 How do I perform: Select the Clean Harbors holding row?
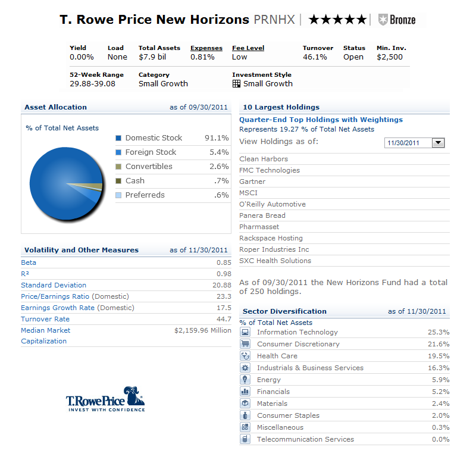tap(345, 159)
